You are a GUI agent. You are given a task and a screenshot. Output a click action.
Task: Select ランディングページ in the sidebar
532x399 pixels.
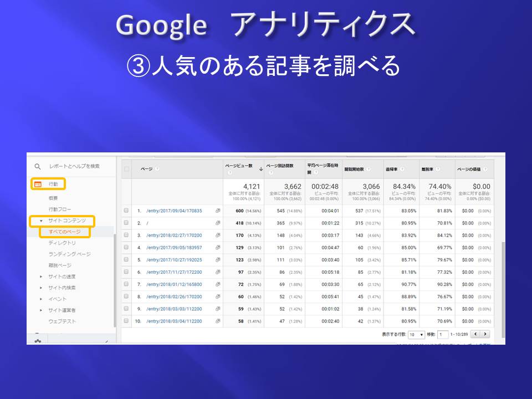[70, 254]
